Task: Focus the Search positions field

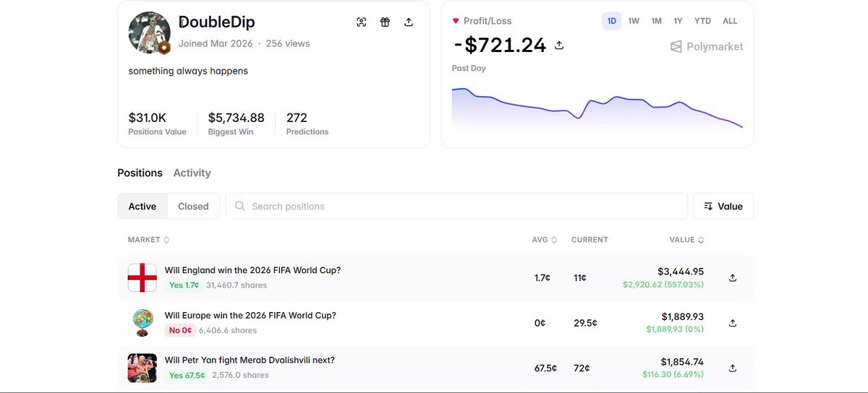Action: [x=456, y=206]
